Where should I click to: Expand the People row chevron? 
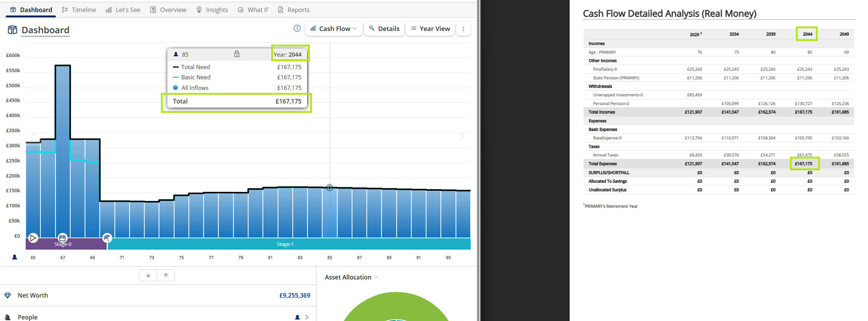tap(307, 317)
